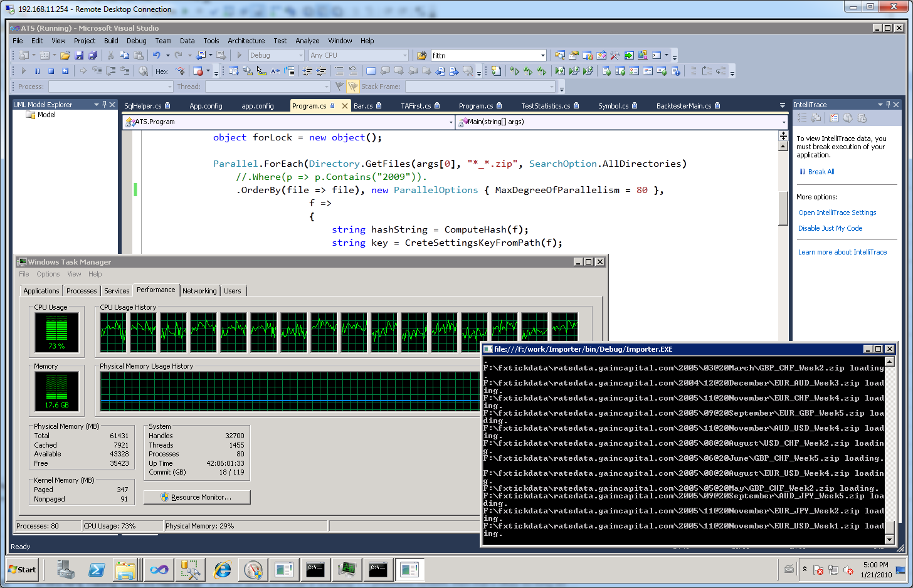Click Find in Files icon next to search box

pyautogui.click(x=422, y=55)
